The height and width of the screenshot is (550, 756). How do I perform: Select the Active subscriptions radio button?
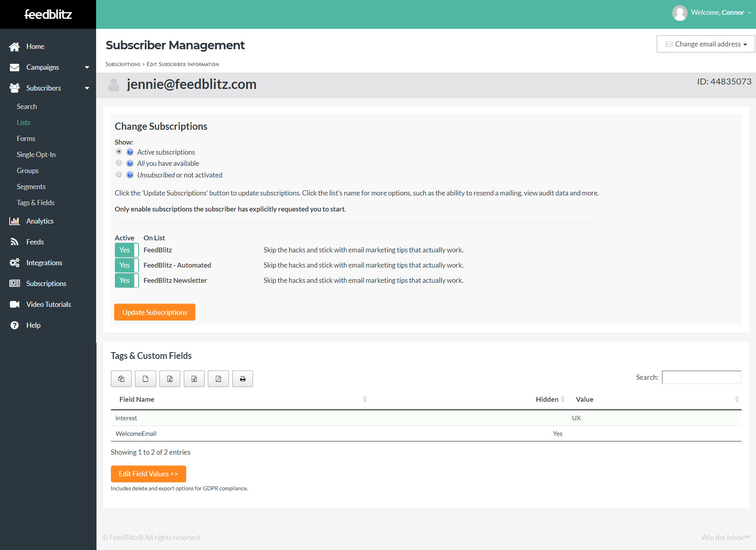pos(119,152)
